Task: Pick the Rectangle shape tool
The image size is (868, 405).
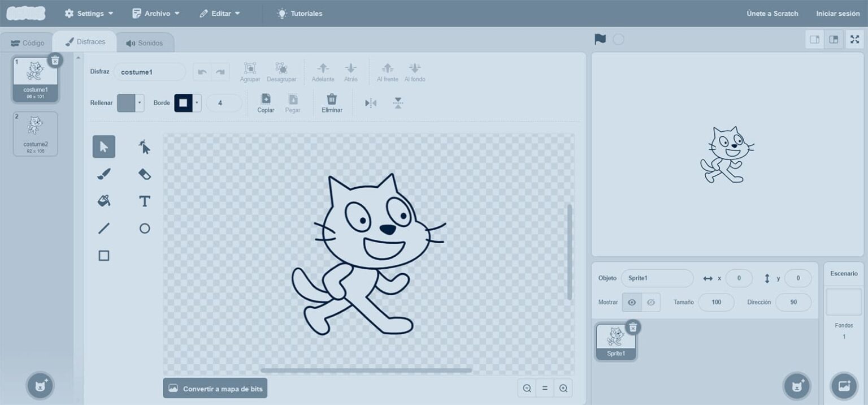Action: [104, 256]
